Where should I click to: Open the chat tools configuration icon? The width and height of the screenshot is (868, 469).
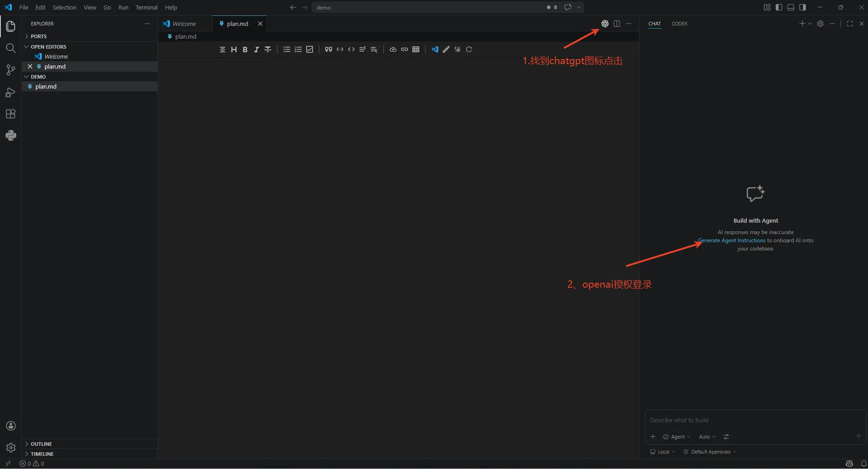726,437
